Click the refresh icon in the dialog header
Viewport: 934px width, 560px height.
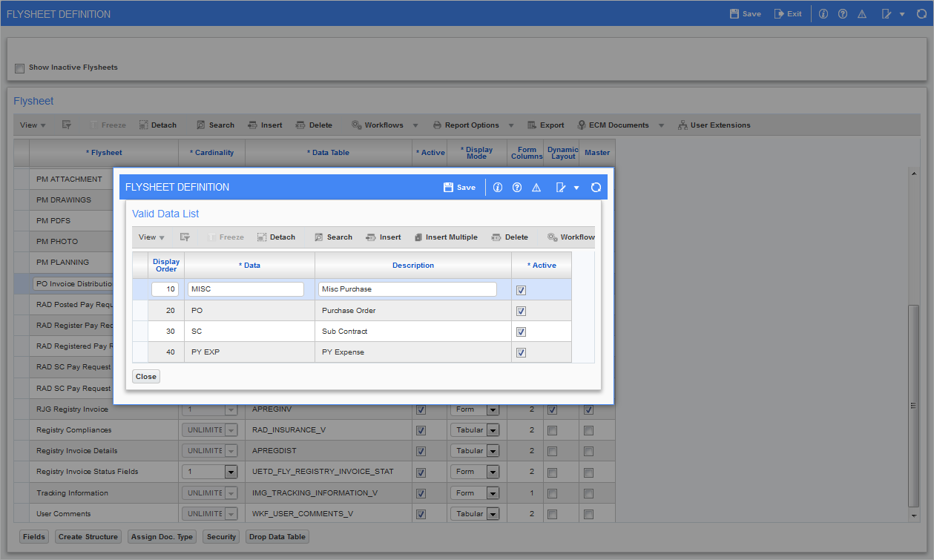coord(596,188)
